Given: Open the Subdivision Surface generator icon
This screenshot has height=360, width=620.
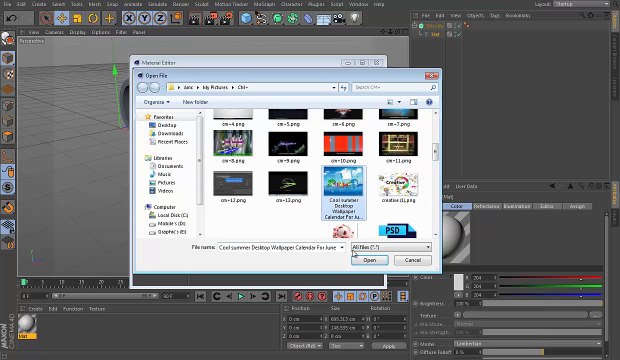Looking at the screenshot, I should click(278, 18).
